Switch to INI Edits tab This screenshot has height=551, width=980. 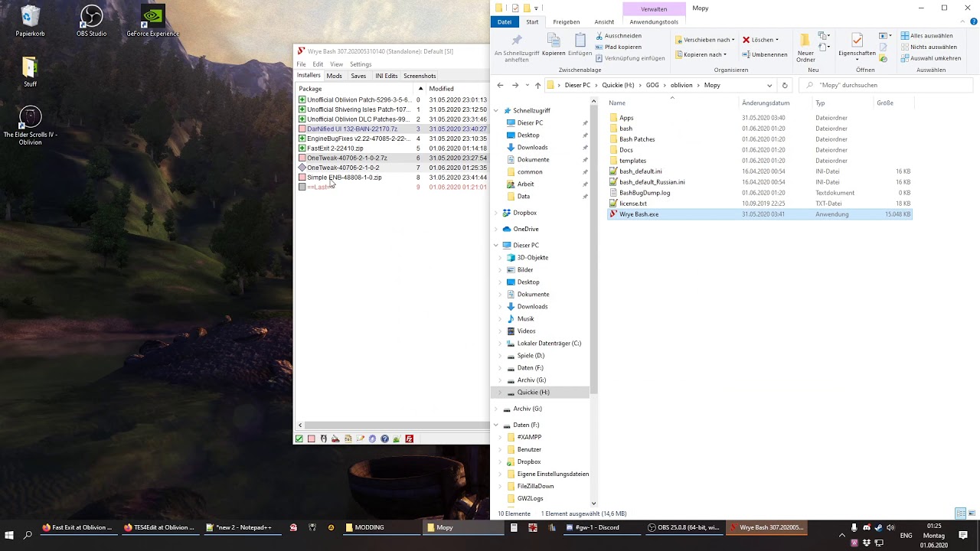click(386, 76)
